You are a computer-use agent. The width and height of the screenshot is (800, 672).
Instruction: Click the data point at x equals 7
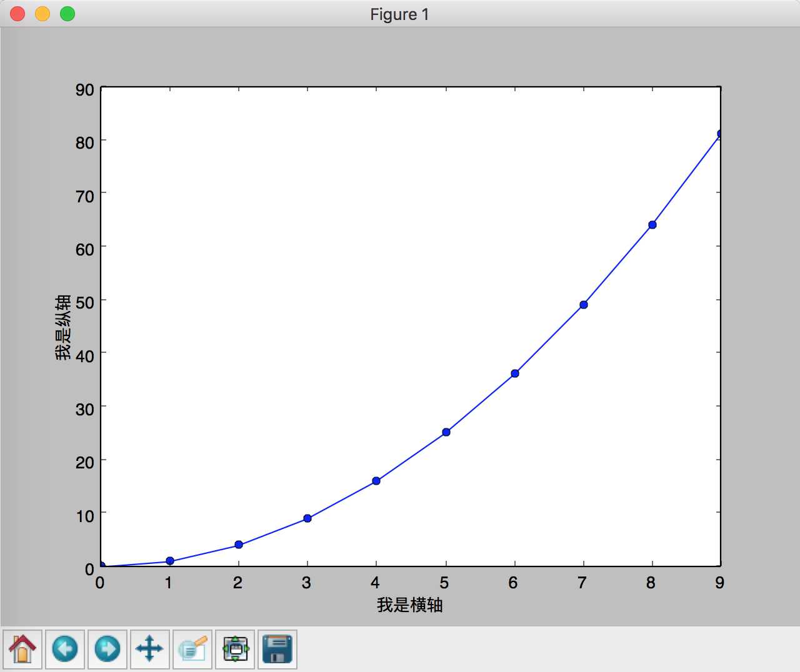click(584, 305)
